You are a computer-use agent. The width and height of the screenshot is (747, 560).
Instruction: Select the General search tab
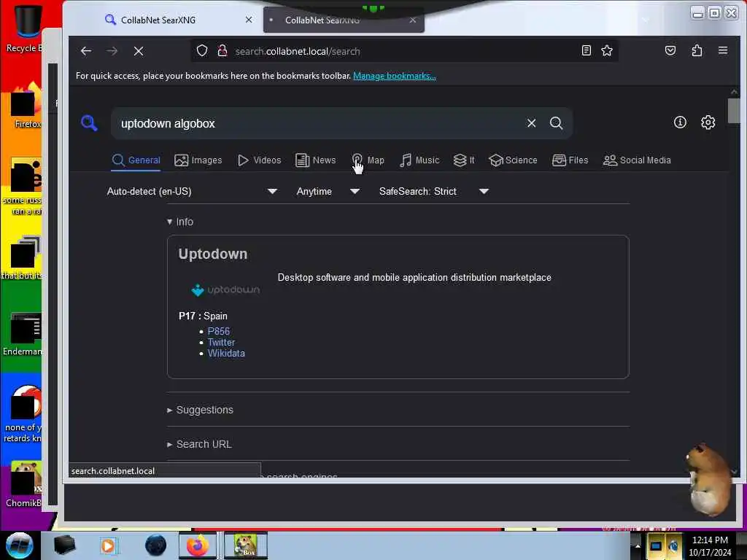coord(136,160)
